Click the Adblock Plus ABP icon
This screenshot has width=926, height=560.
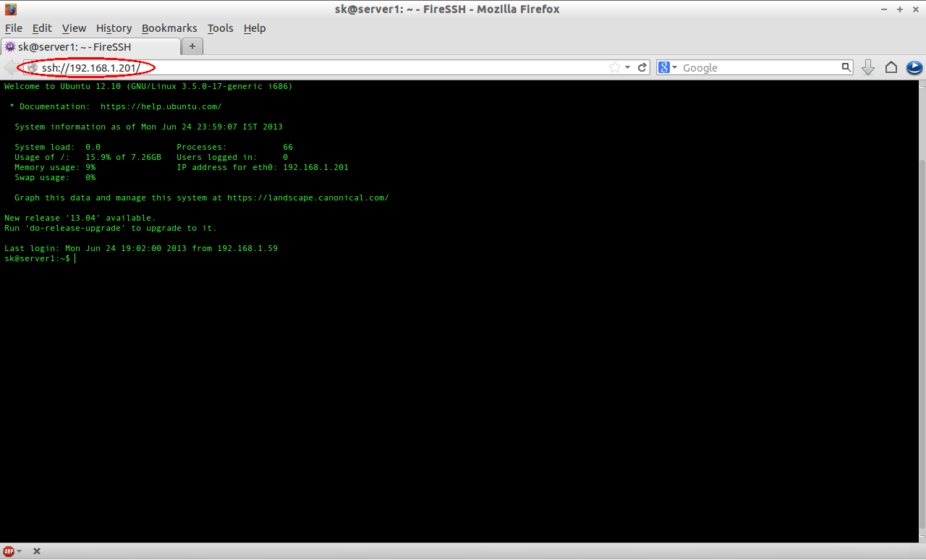(x=9, y=551)
